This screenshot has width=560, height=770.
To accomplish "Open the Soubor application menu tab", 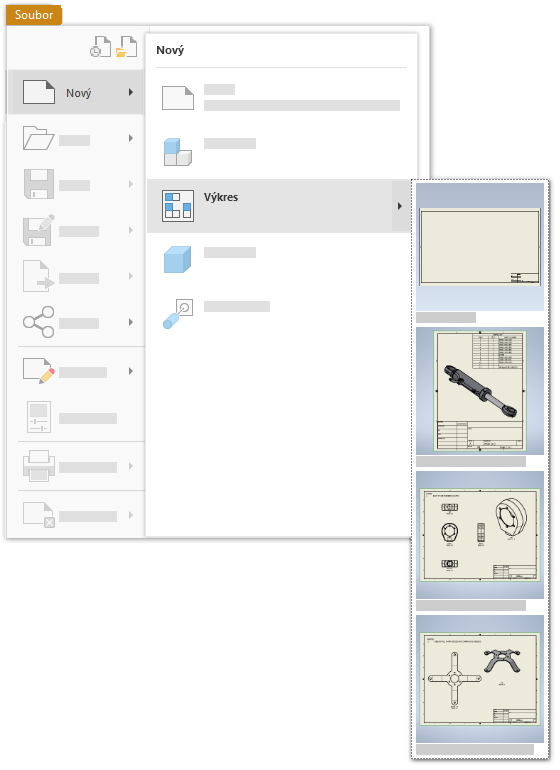I will (x=33, y=15).
